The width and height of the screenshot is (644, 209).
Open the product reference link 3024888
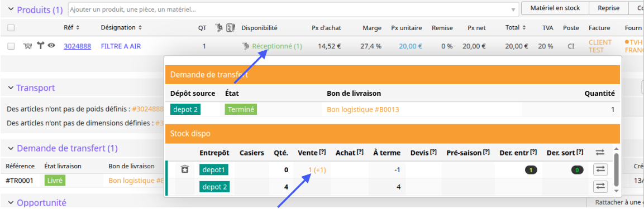(x=77, y=46)
